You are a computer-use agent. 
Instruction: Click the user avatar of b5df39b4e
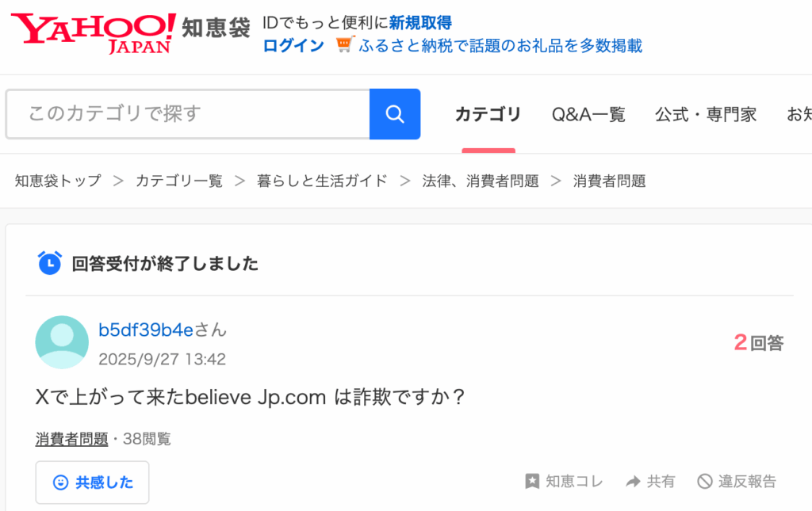coord(62,342)
